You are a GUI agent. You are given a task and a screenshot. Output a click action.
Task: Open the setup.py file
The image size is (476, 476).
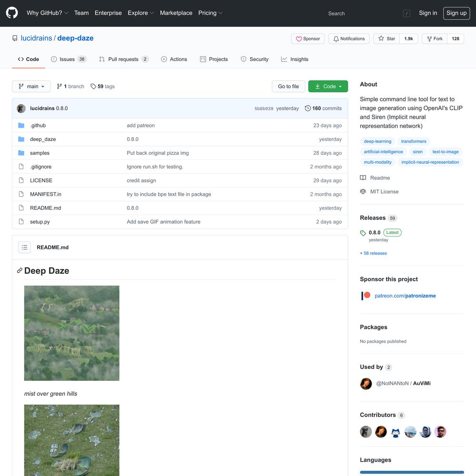pyautogui.click(x=40, y=222)
